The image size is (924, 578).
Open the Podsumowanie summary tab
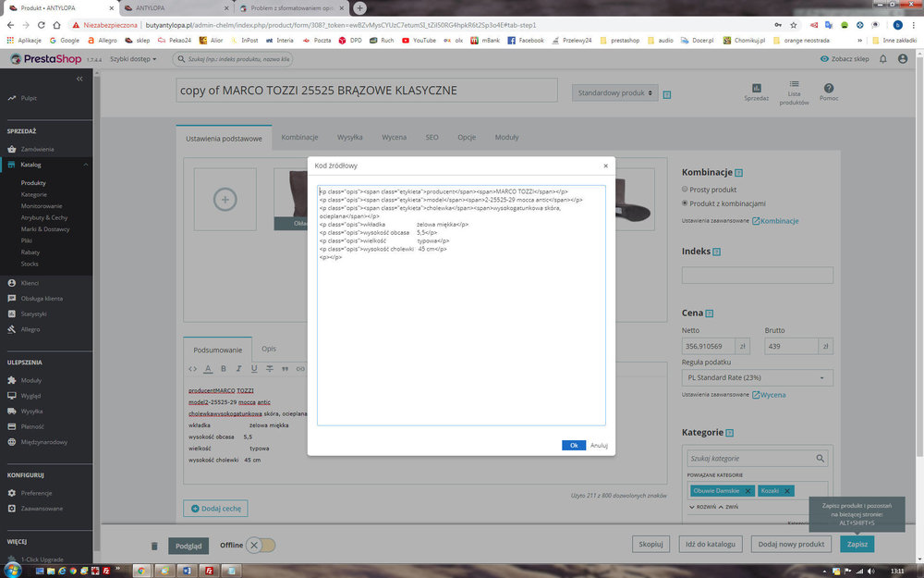(x=217, y=350)
